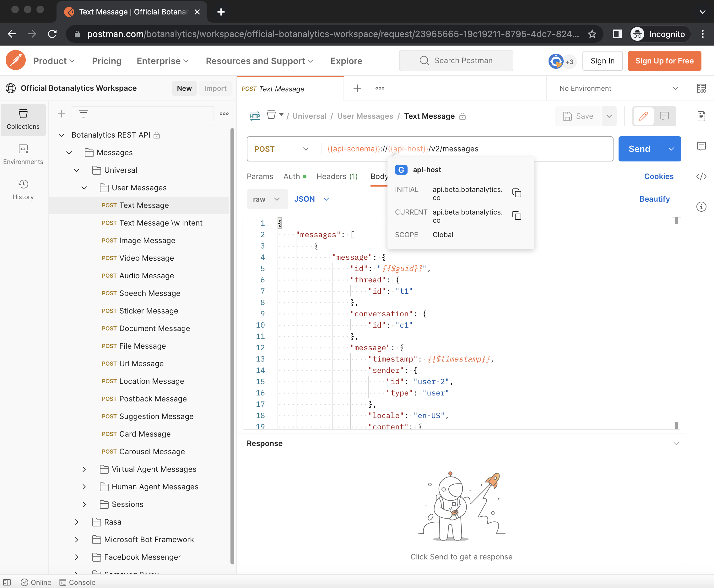Click the request URL input field

(467, 149)
